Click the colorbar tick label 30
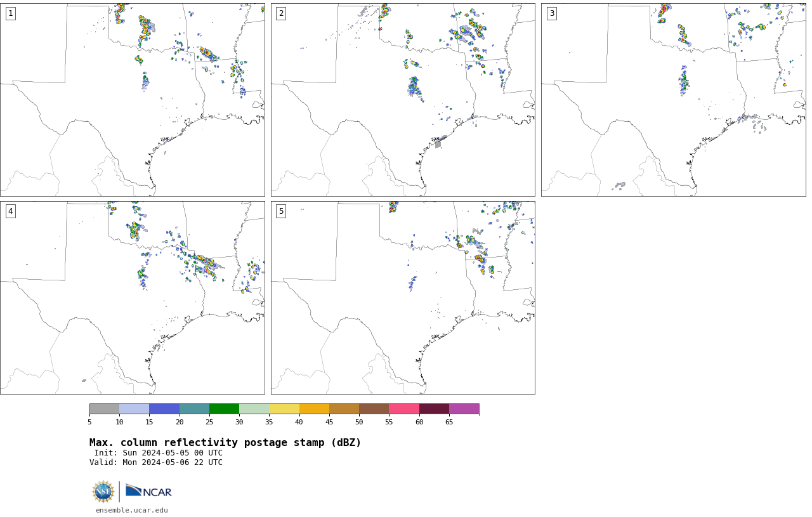Screen dimensions: 812x517 pyautogui.click(x=239, y=422)
